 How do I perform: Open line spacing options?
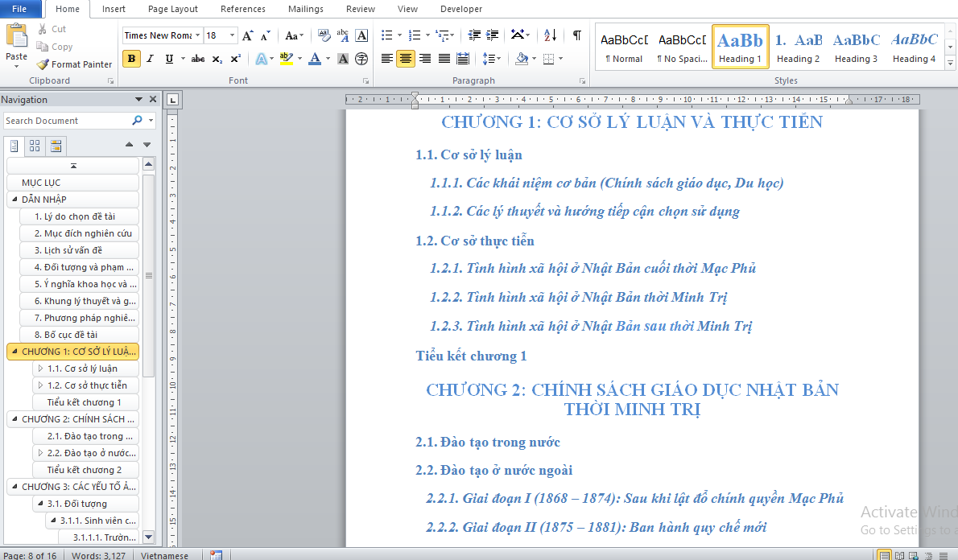click(x=491, y=59)
